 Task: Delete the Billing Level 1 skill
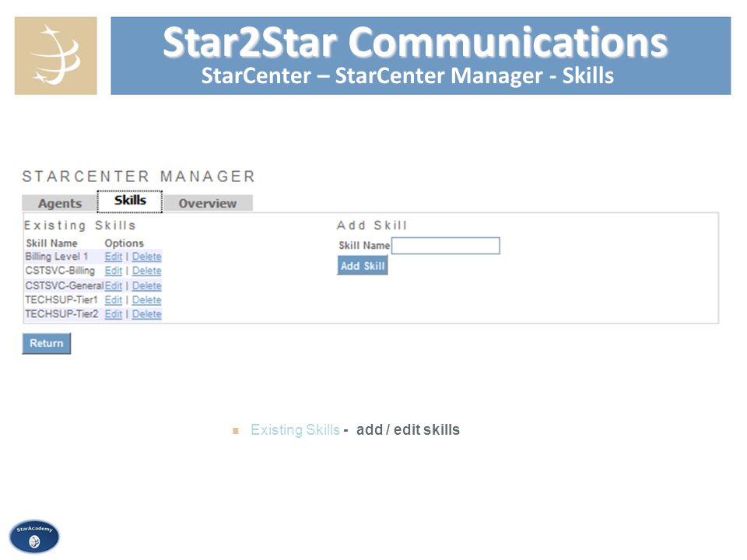(x=147, y=257)
